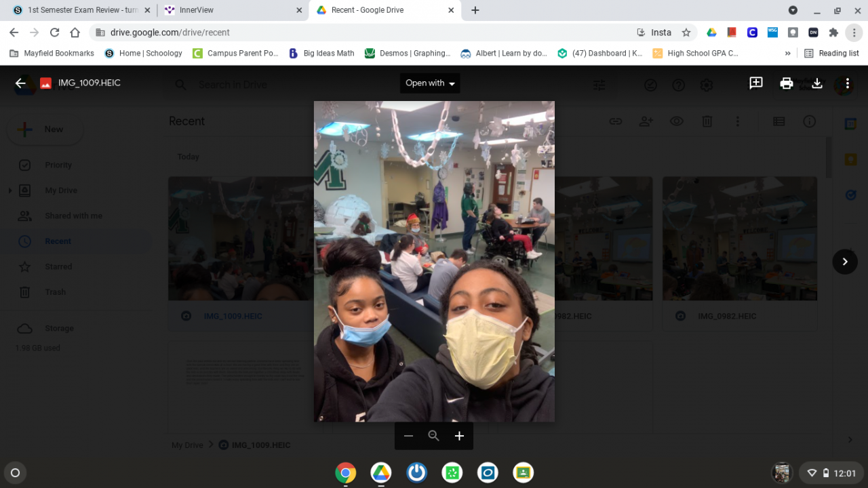
Task: Open Chrome three-dot menu
Action: (x=854, y=33)
